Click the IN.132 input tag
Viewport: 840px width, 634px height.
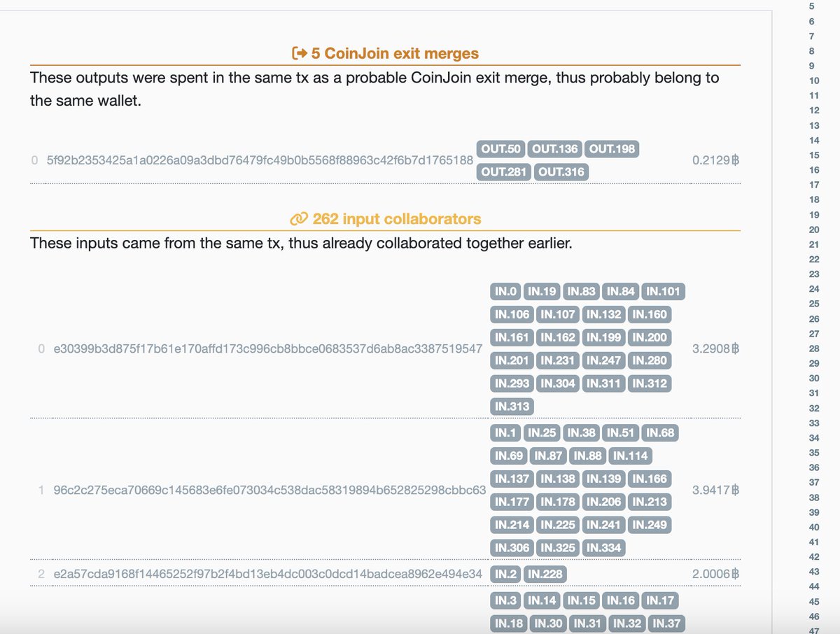tap(603, 315)
